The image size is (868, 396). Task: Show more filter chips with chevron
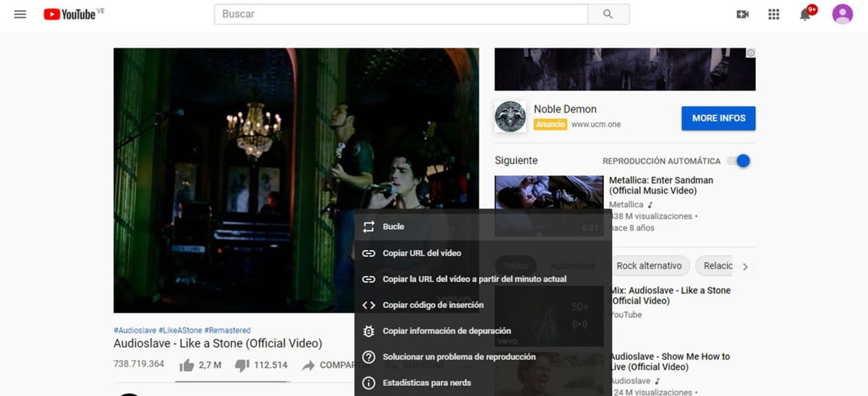click(745, 267)
